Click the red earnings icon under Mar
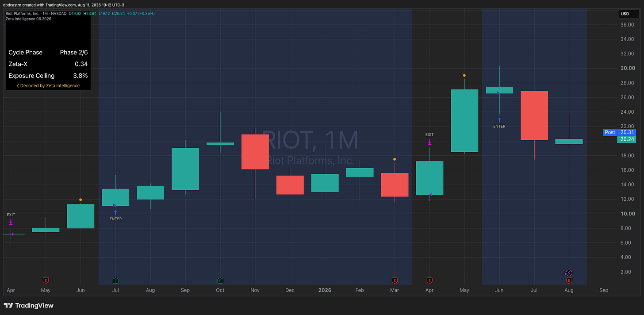Viewport: 644px width, 315px height. pos(395,280)
